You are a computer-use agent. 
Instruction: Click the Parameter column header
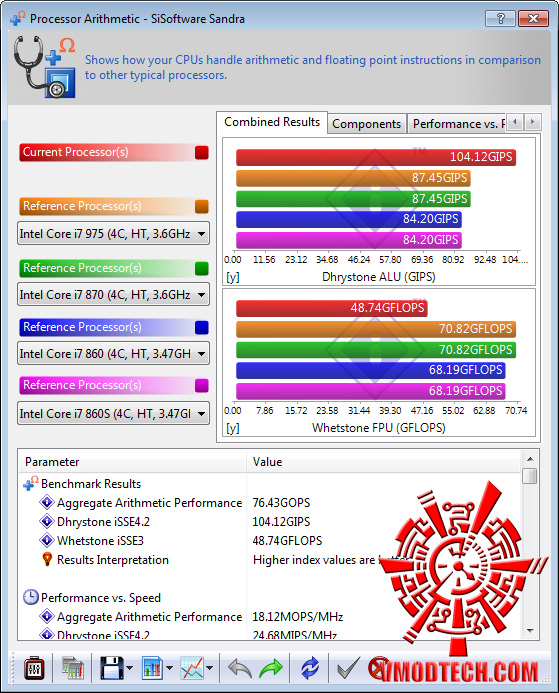[x=133, y=462]
